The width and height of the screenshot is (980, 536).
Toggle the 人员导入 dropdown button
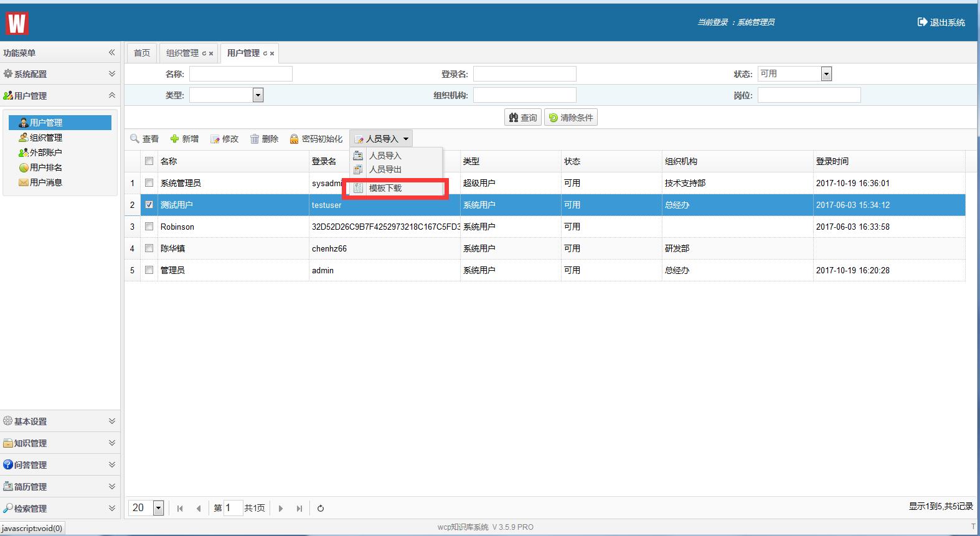[381, 139]
